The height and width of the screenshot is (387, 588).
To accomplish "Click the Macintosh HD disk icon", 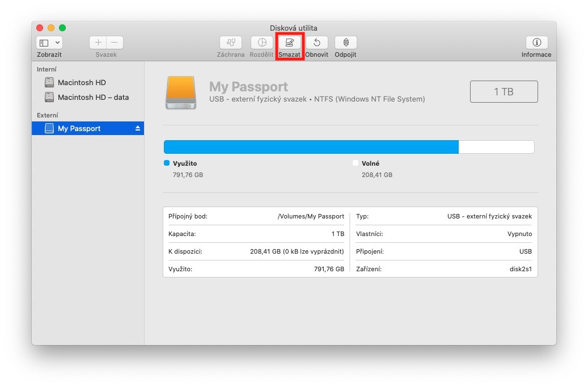I will coord(49,82).
